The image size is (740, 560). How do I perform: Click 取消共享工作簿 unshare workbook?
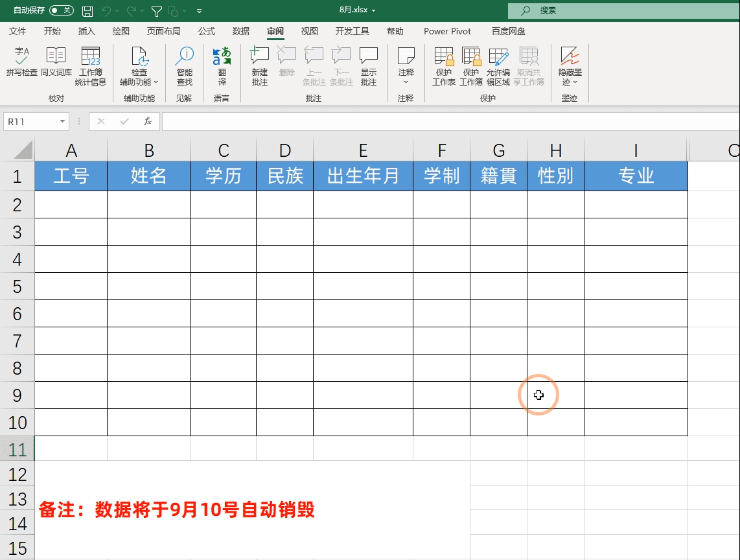tap(529, 66)
